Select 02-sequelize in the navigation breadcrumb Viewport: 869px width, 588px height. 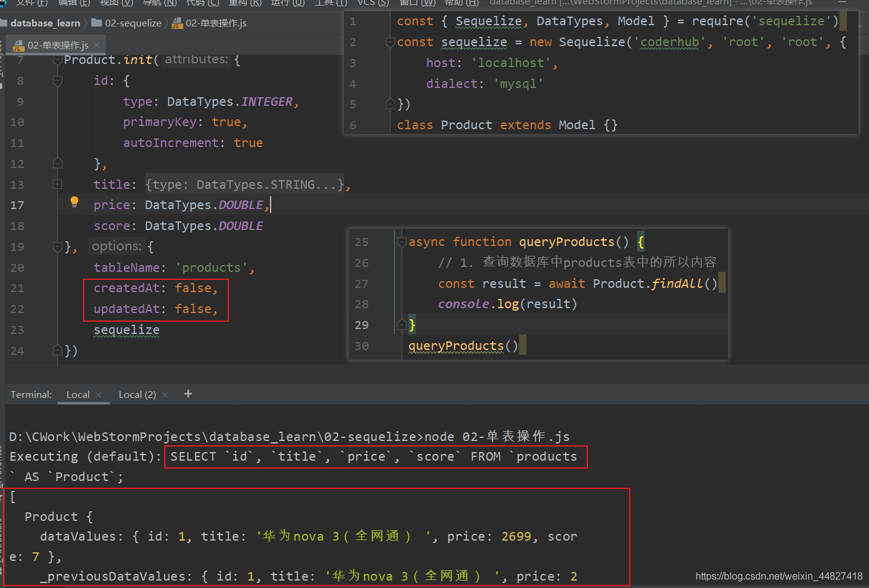(133, 23)
